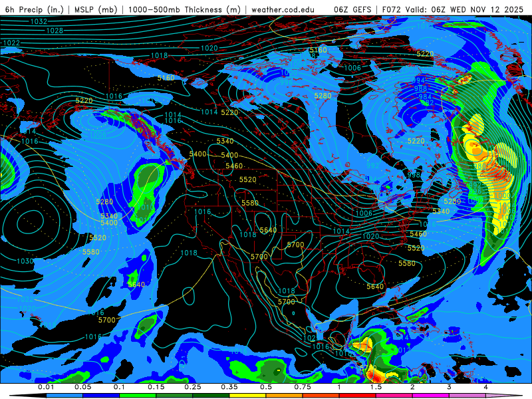
Task: Click the 0.35 legend value
Action: 229,387
